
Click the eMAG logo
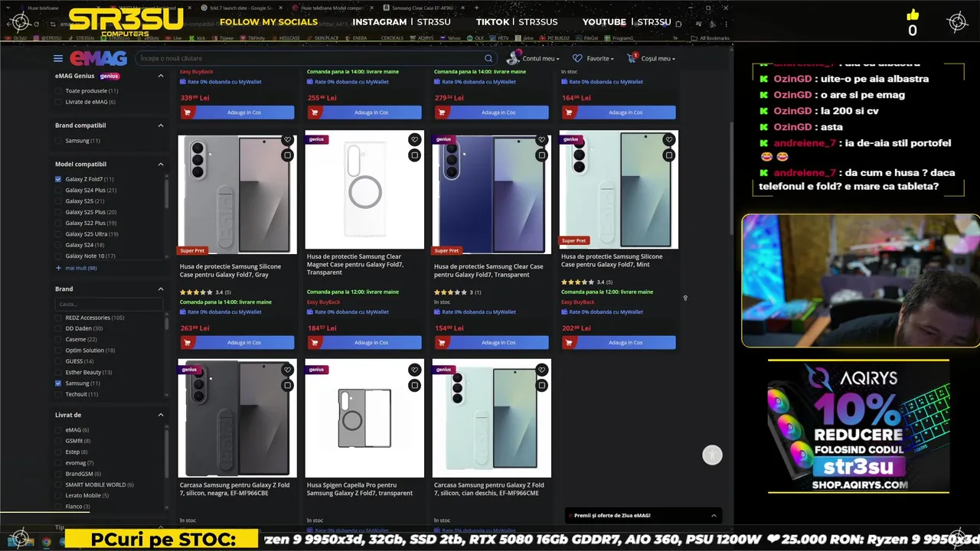pyautogui.click(x=98, y=58)
